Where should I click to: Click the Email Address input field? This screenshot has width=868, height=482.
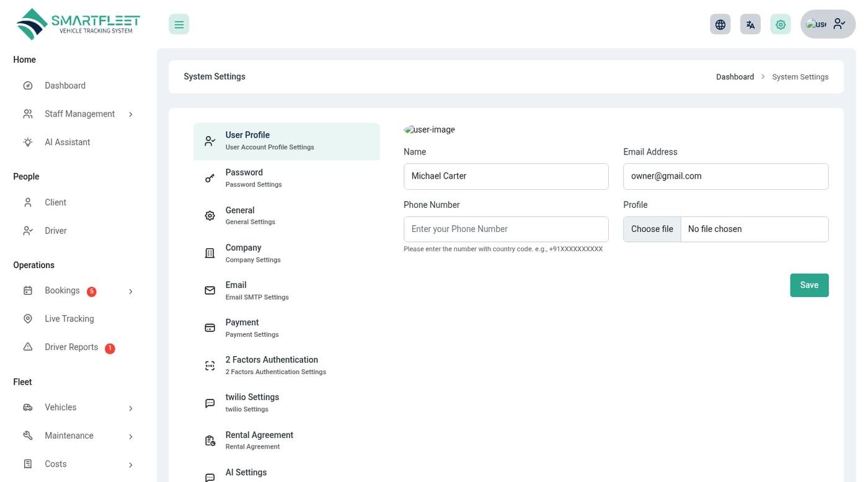click(726, 176)
